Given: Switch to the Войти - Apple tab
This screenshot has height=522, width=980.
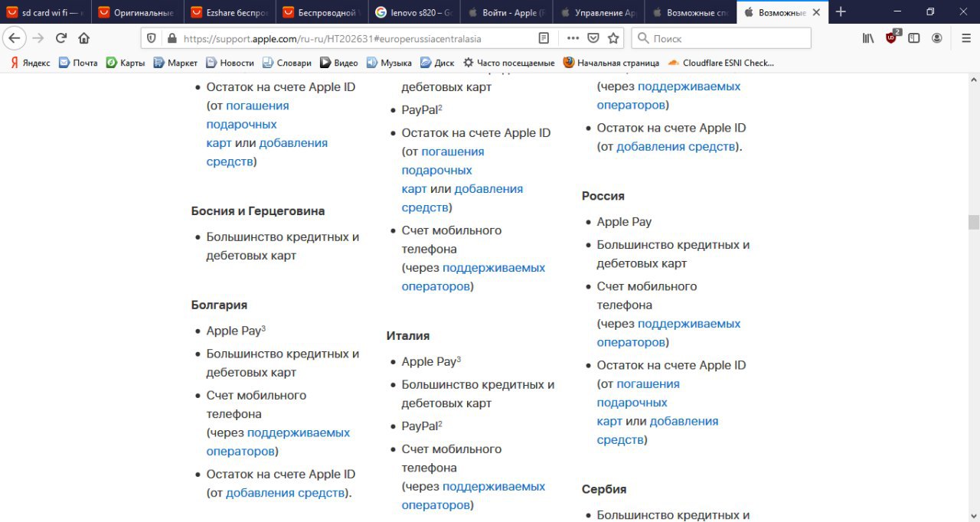Looking at the screenshot, I should tap(505, 12).
